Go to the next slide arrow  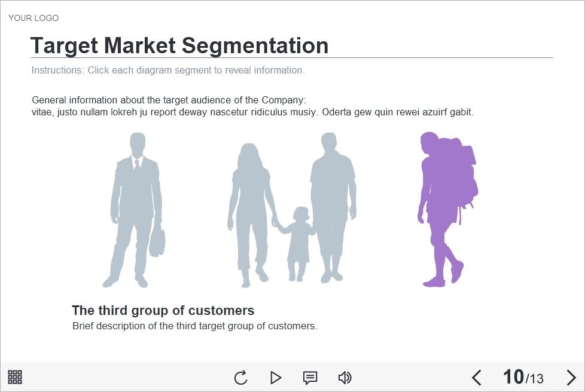tap(571, 378)
